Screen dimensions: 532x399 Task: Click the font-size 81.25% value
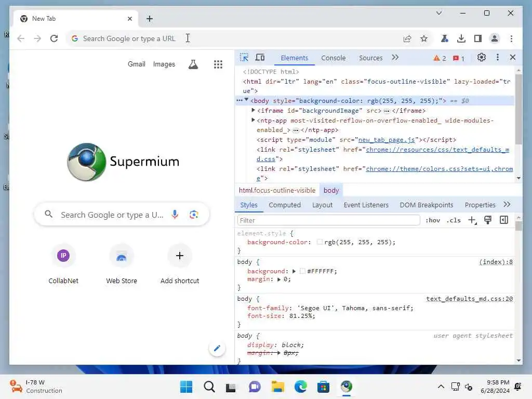pos(302,316)
